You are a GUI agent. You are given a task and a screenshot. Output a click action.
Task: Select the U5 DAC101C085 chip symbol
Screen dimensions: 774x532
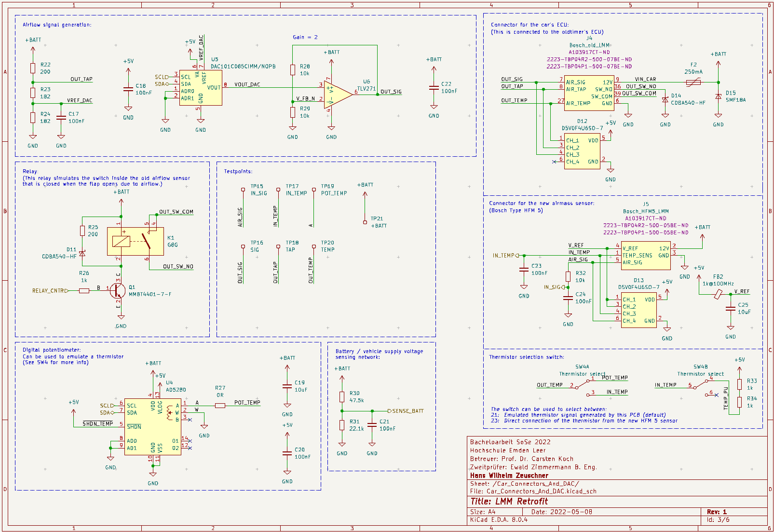[x=201, y=88]
